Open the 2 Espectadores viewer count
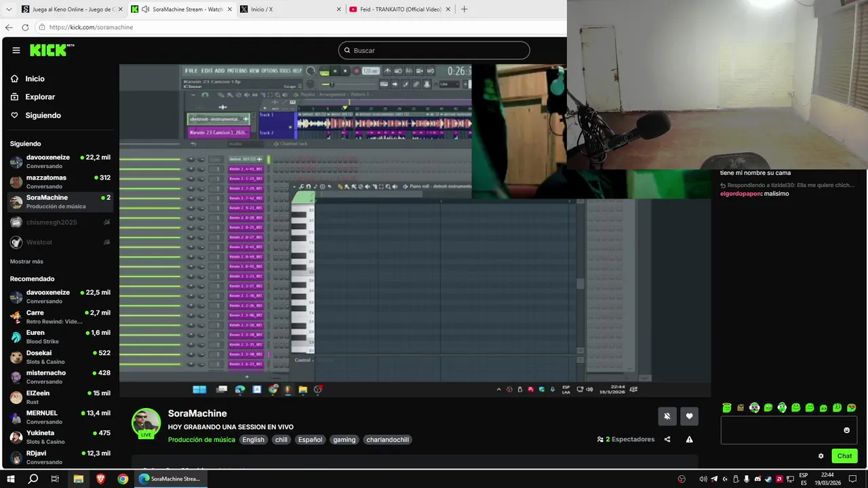868x488 pixels. [625, 439]
